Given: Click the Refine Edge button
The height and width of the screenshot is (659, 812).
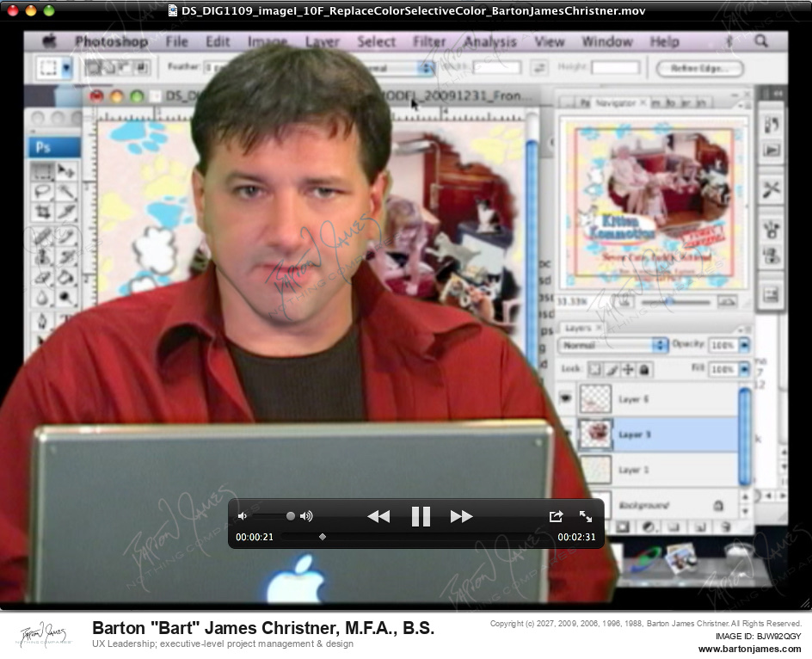Looking at the screenshot, I should [x=699, y=68].
